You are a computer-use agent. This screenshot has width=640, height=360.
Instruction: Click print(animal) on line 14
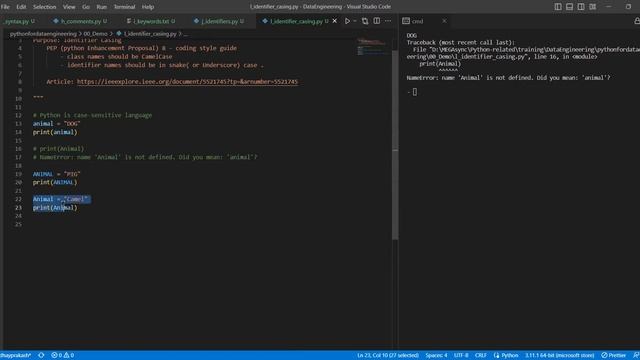55,132
